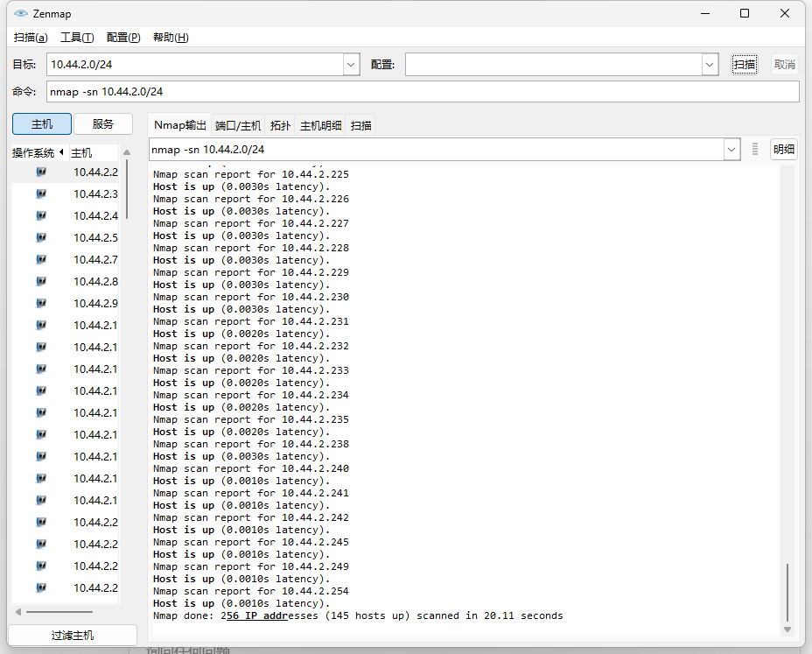Click the 明细 details button
Viewport: 812px width, 654px height.
[783, 149]
